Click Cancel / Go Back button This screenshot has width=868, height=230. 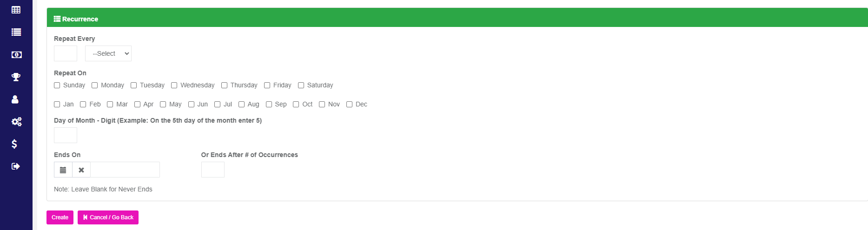[108, 217]
